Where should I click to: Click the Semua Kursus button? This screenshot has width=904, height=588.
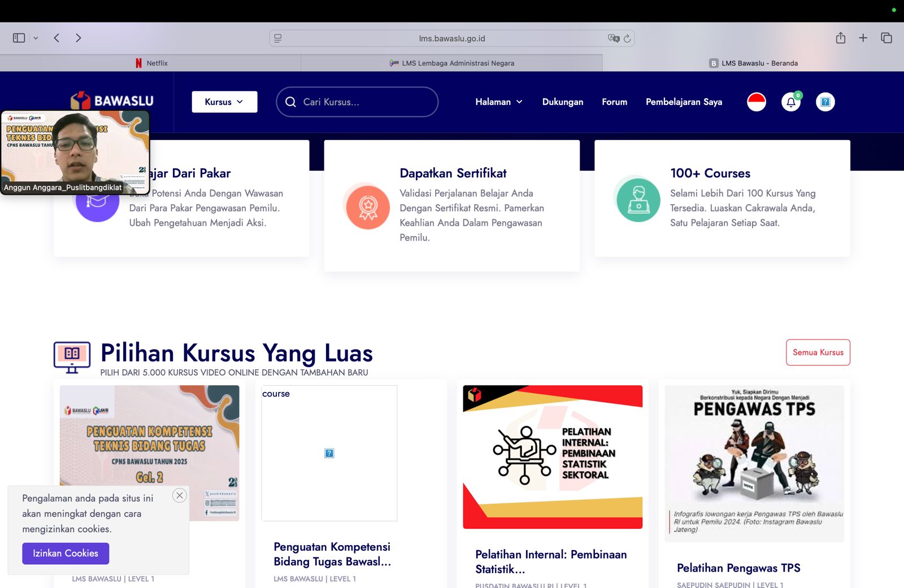click(818, 352)
